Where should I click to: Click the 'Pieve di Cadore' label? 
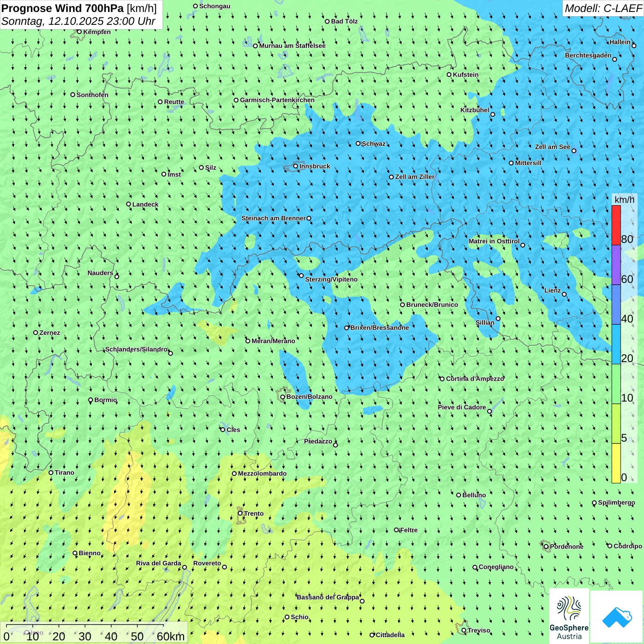click(x=462, y=407)
